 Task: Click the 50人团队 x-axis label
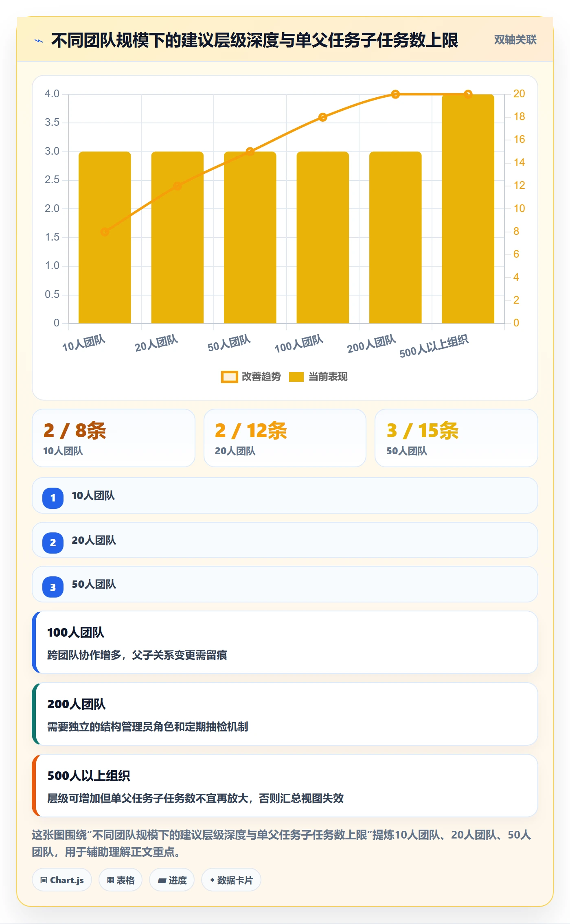[229, 343]
